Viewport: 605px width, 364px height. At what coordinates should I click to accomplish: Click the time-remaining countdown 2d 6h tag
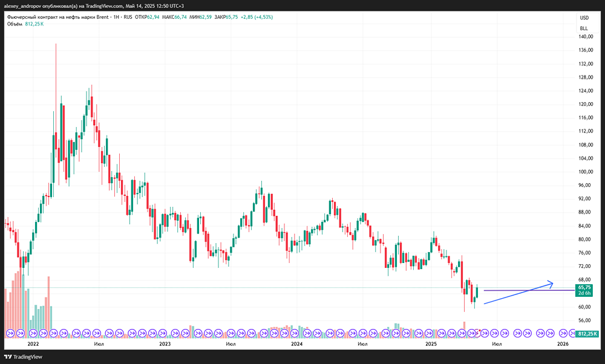(584, 293)
